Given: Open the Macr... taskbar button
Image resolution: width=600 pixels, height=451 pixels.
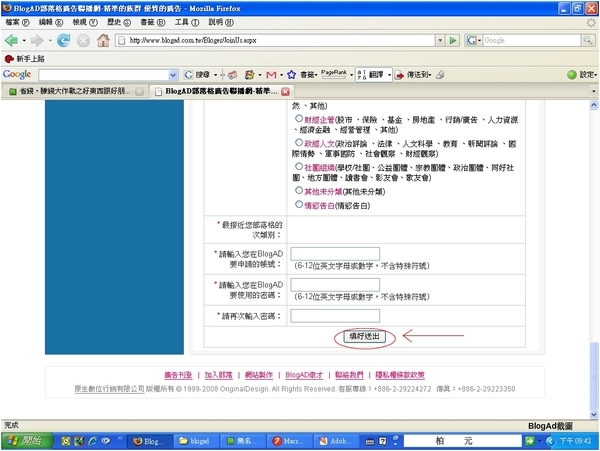Looking at the screenshot, I should coord(289,441).
